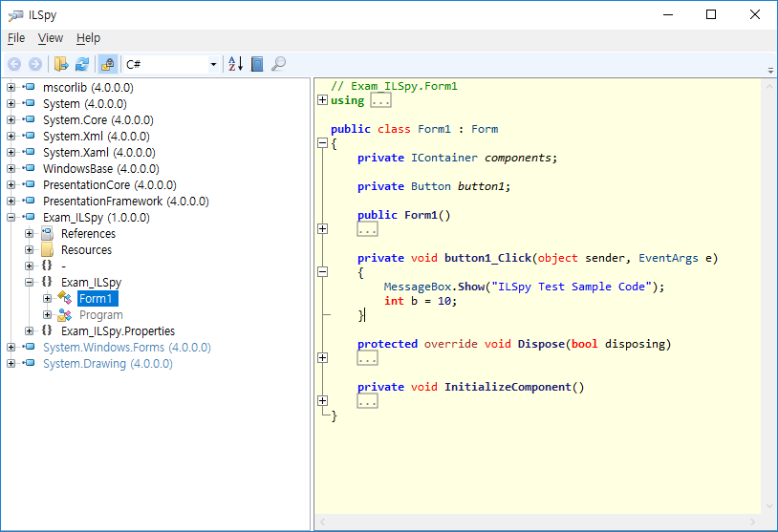Click the Exam_ILSpy.Properties namespace braces icon

click(47, 330)
